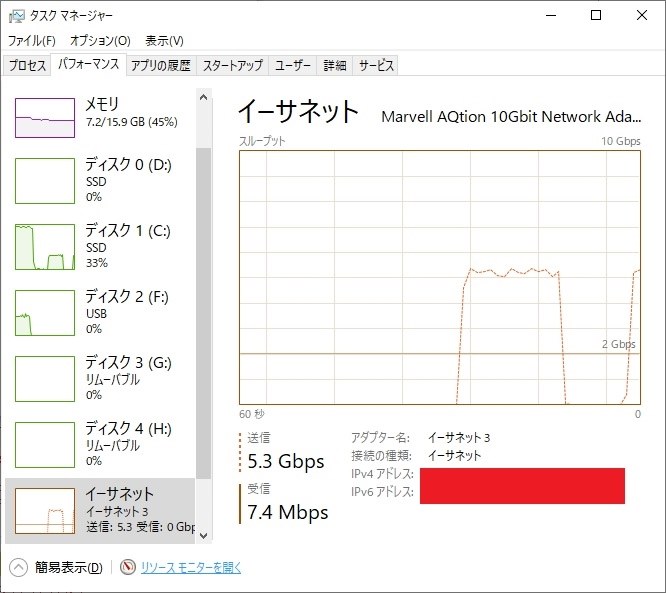Open the リソース モニターを開く link
Image resolution: width=666 pixels, height=593 pixels.
(191, 568)
